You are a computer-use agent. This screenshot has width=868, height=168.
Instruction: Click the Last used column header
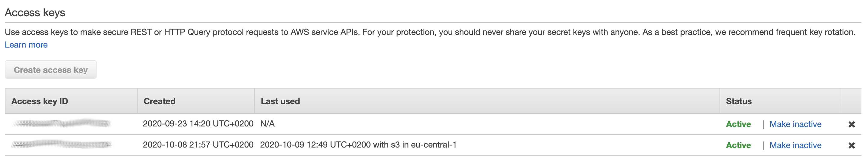[280, 101]
